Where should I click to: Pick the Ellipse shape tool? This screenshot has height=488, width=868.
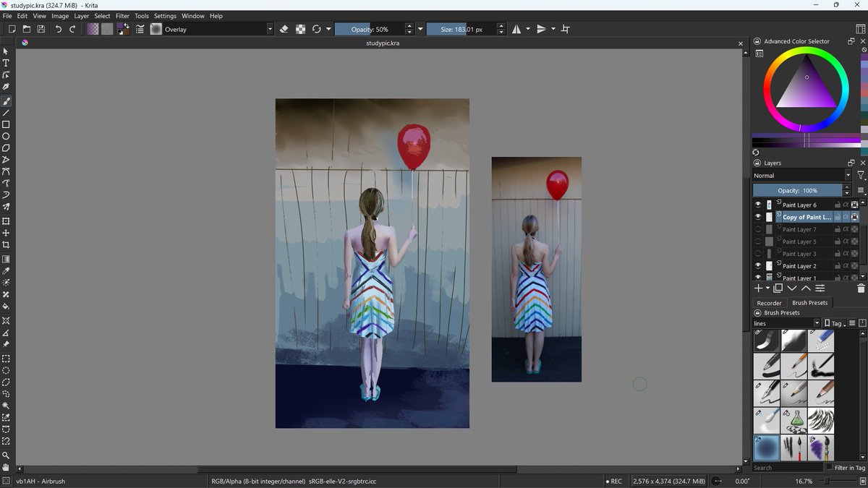point(6,136)
